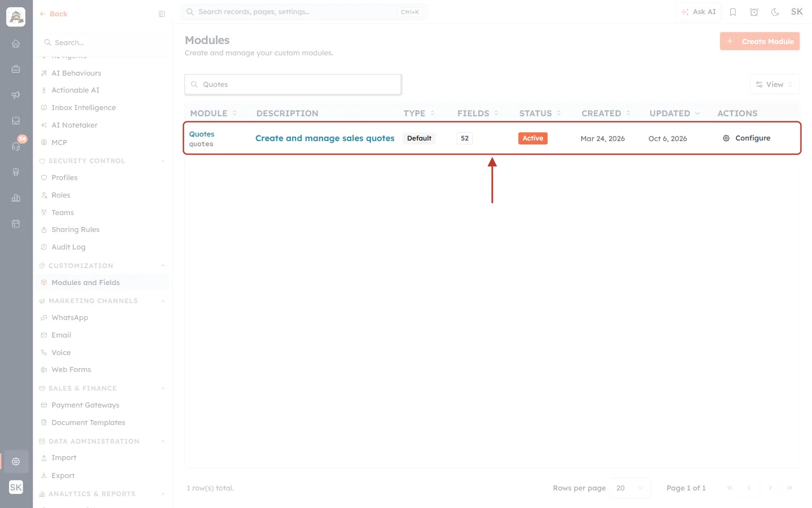This screenshot has width=812, height=508.
Task: Click the Create Module button
Action: pyautogui.click(x=760, y=41)
